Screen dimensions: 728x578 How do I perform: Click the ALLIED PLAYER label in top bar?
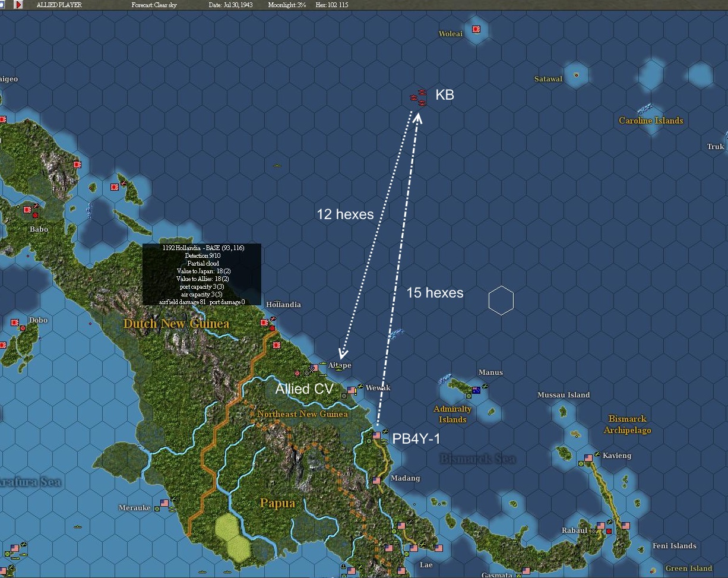click(59, 5)
